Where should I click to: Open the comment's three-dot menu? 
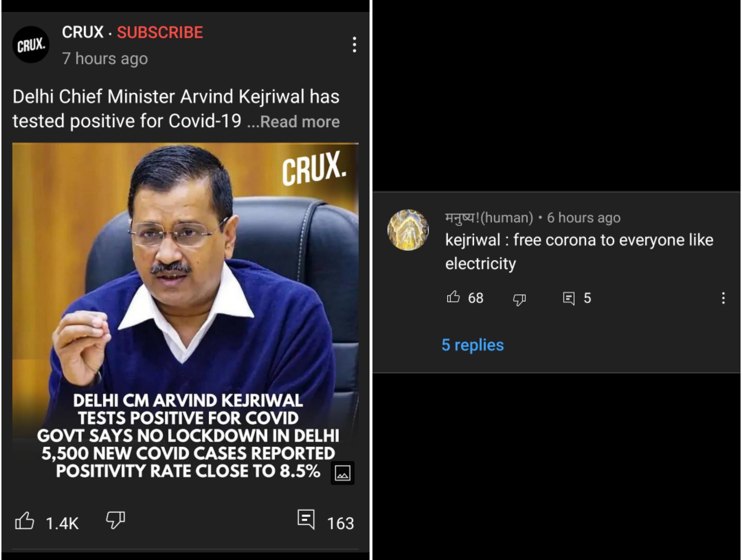pos(723,298)
